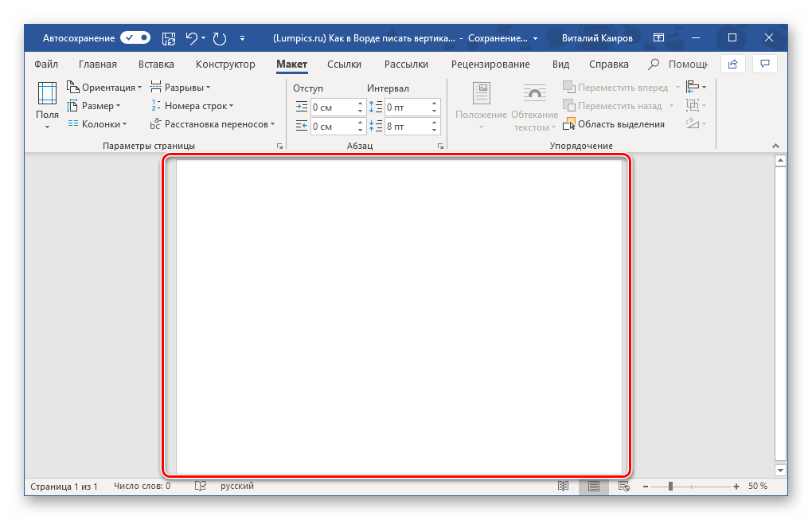Collapse the ribbon with the chevron arrow
Screen dimensions: 812x520
point(775,146)
